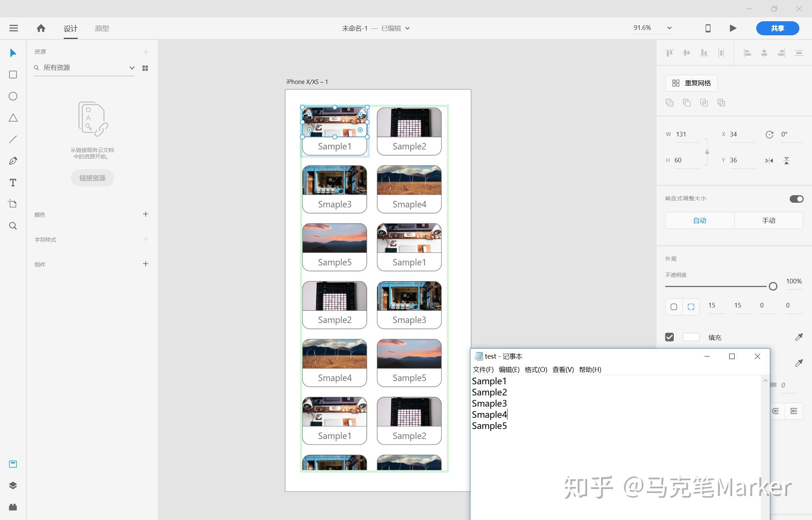Viewport: 812px width, 520px height.
Task: Select the Pen tool
Action: 13,161
